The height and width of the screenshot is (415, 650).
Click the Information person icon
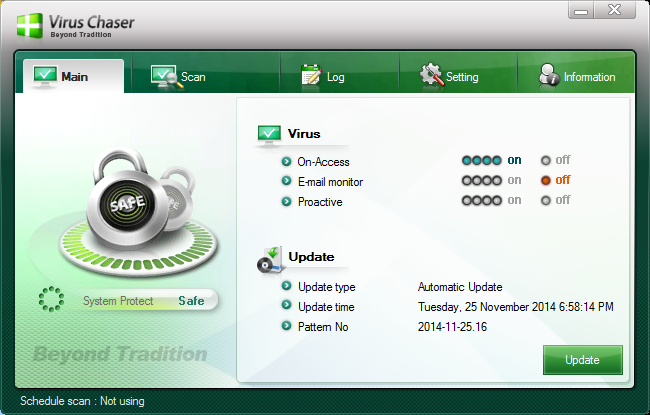point(548,76)
